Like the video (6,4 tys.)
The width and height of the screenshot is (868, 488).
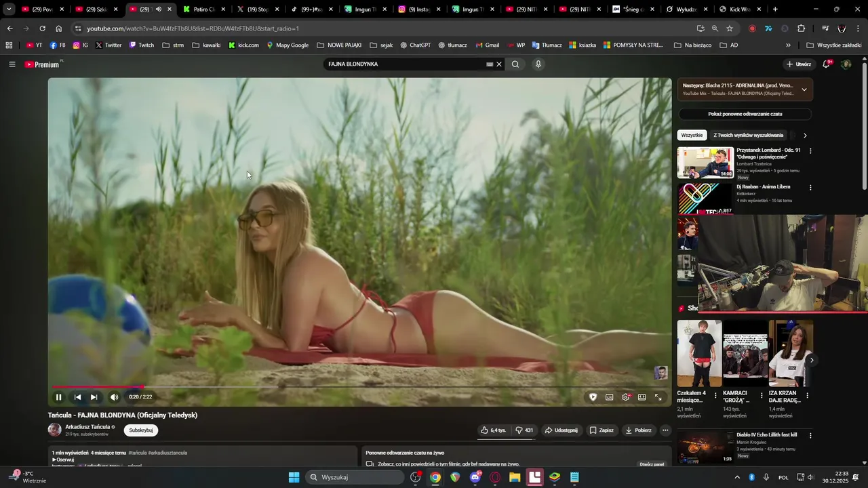(493, 430)
